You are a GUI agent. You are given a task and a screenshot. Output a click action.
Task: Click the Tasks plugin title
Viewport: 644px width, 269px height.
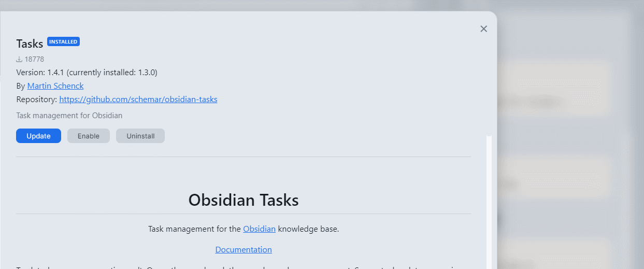click(x=30, y=44)
